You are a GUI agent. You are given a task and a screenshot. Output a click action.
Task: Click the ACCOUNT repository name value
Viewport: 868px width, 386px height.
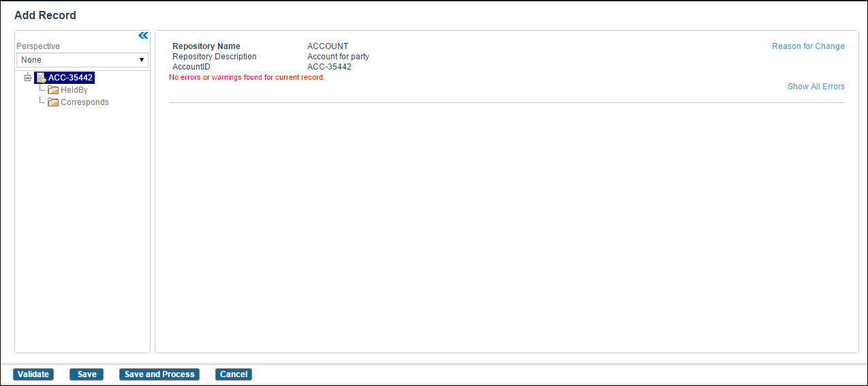[x=328, y=46]
